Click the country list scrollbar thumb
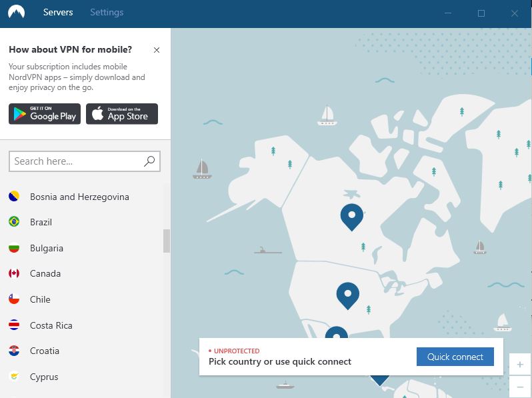 click(167, 241)
